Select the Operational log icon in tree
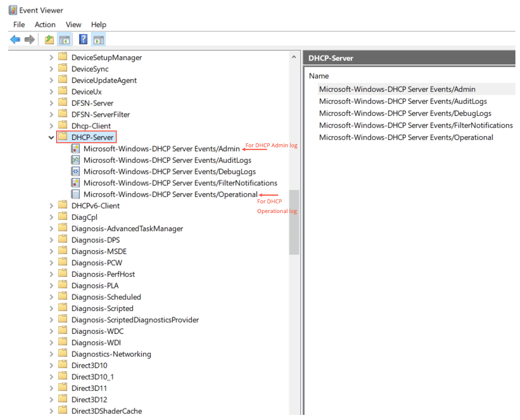Viewport: 520px width, 420px height. point(75,194)
